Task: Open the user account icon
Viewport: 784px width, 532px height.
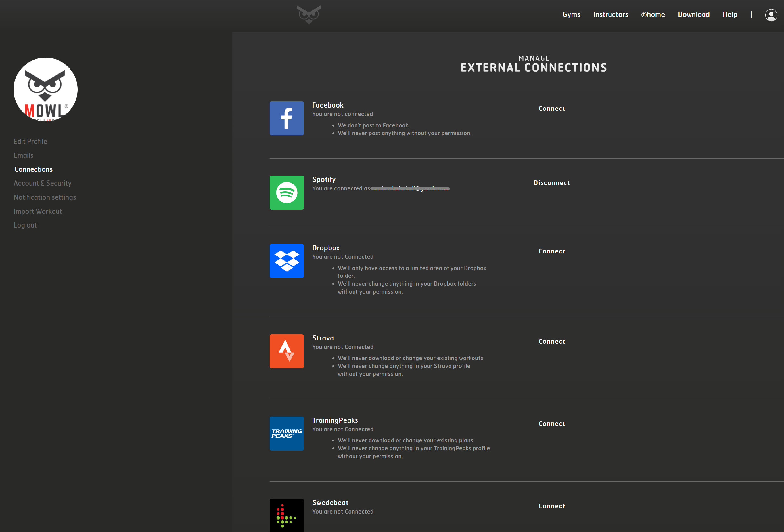Action: pyautogui.click(x=771, y=15)
